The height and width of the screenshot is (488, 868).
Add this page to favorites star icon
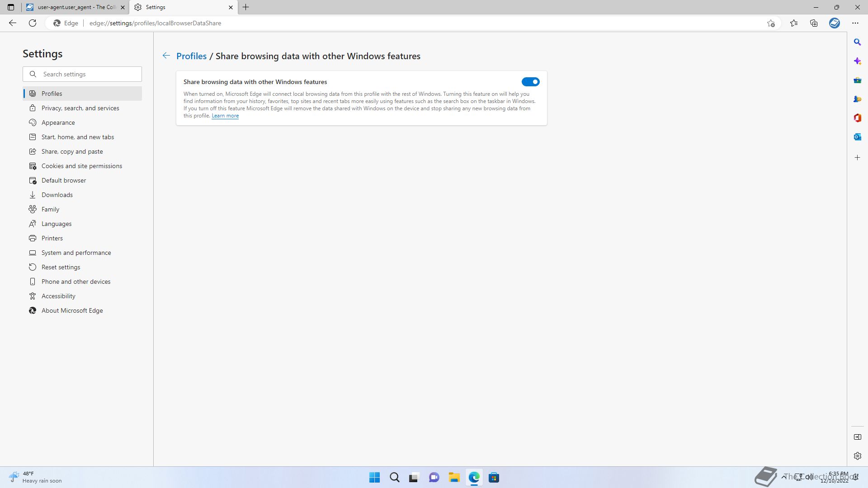(x=771, y=23)
